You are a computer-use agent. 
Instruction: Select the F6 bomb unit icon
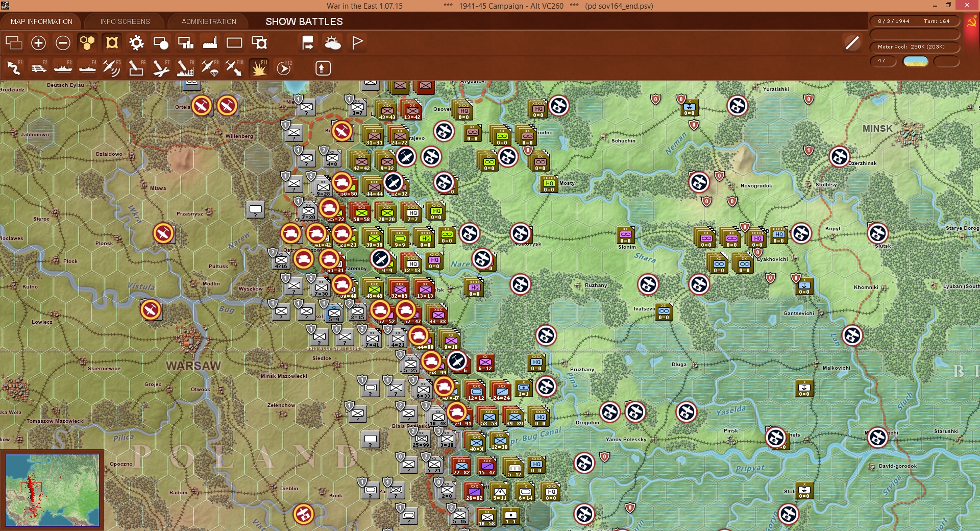(136, 68)
